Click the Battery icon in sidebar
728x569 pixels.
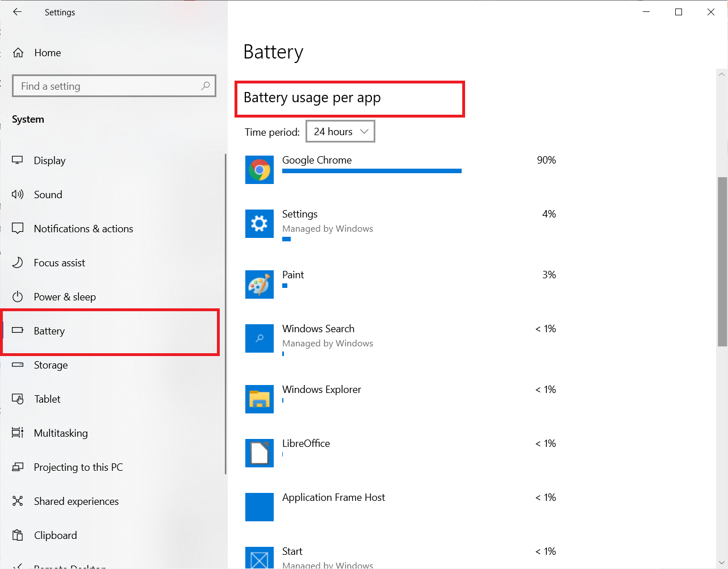click(x=18, y=330)
